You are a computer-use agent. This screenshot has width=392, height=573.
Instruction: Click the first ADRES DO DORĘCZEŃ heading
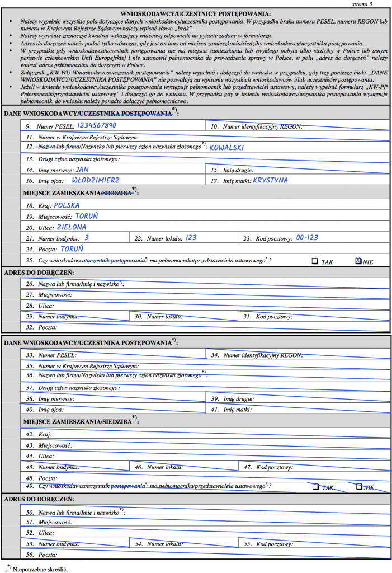pyautogui.click(x=39, y=273)
